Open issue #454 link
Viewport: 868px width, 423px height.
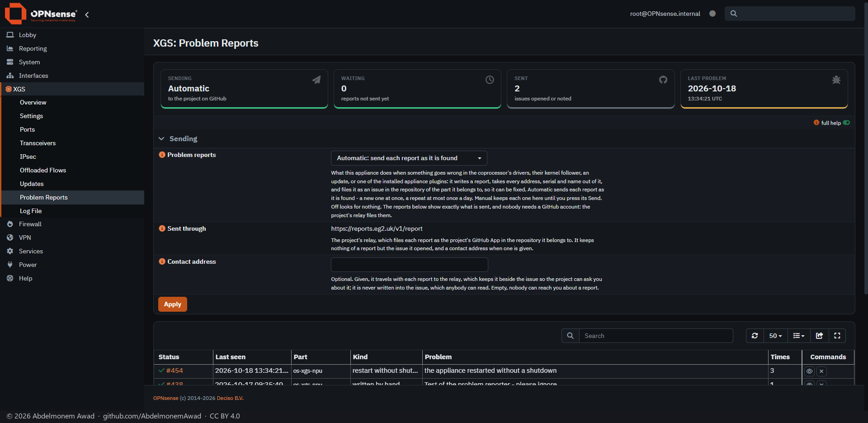(175, 371)
